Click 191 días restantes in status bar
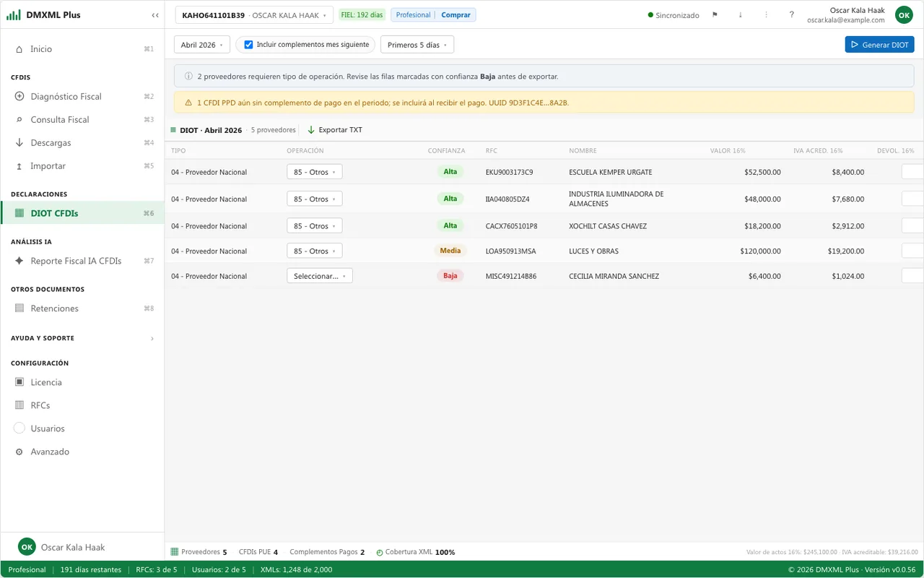 click(91, 569)
